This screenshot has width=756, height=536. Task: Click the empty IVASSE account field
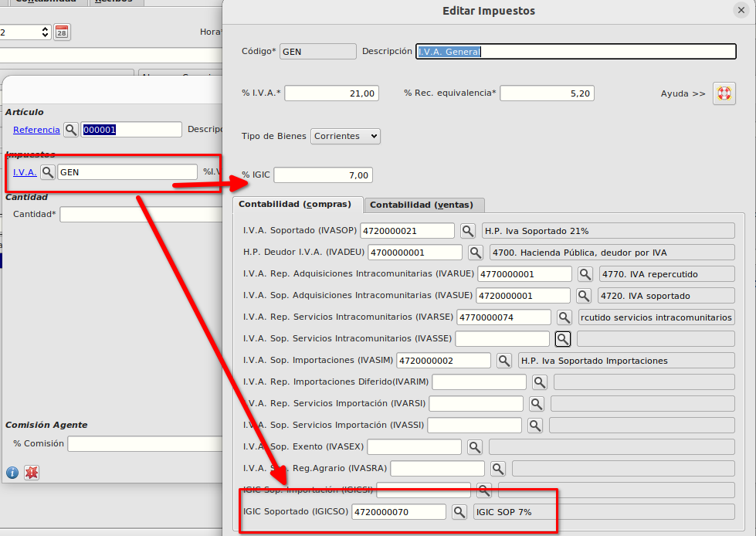(x=503, y=339)
